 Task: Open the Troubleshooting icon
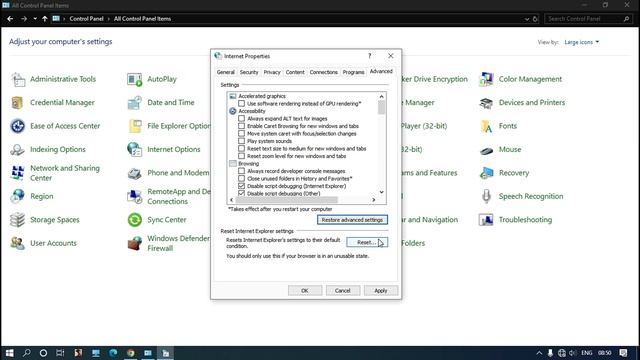[486, 220]
